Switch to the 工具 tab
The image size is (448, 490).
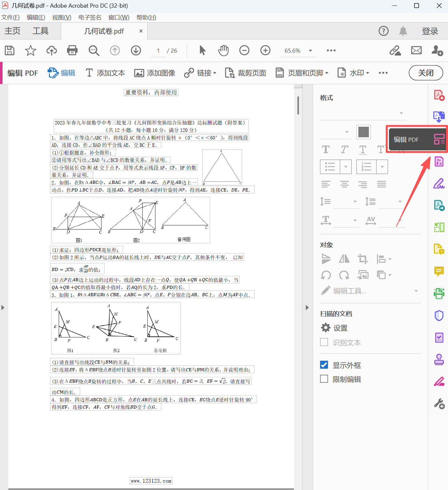[41, 31]
